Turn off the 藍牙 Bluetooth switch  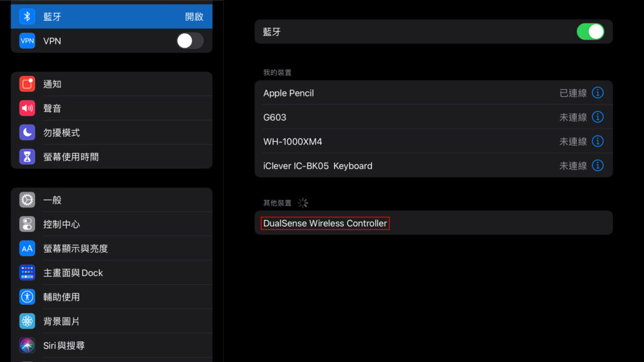pyautogui.click(x=590, y=31)
